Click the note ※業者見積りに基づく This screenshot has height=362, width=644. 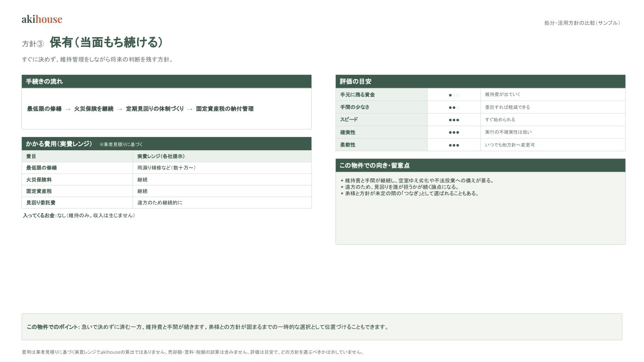(x=121, y=144)
